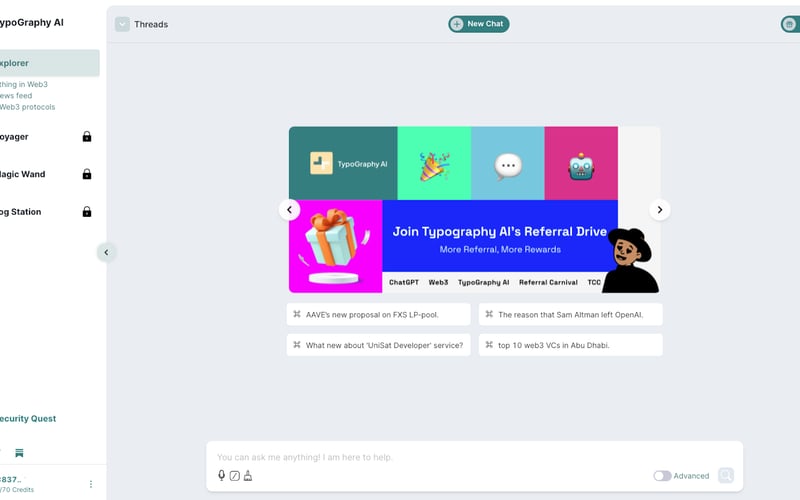Open the three-dot account menu
The width and height of the screenshot is (800, 500).
point(91,484)
